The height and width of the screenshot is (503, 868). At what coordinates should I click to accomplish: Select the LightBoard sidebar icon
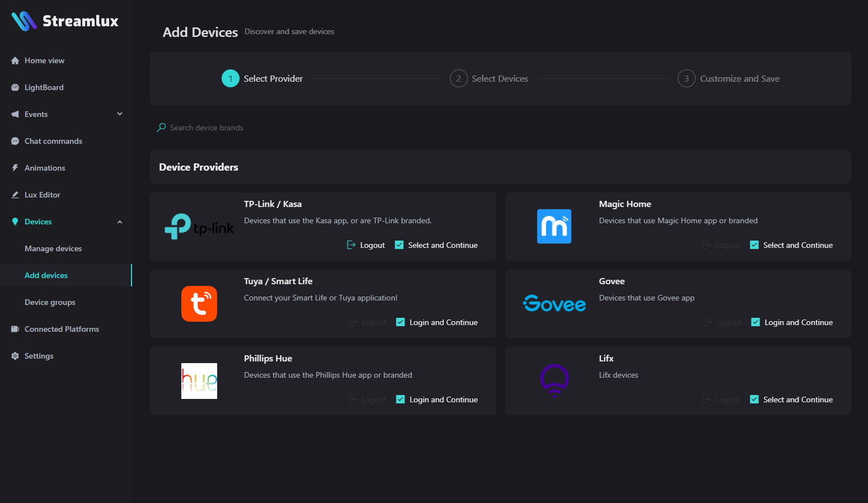point(15,87)
